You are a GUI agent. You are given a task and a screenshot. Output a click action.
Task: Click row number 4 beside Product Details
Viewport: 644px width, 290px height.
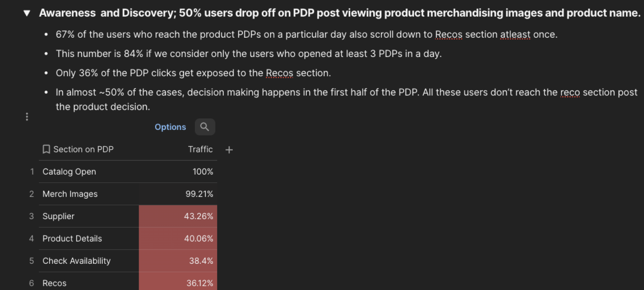coord(32,238)
